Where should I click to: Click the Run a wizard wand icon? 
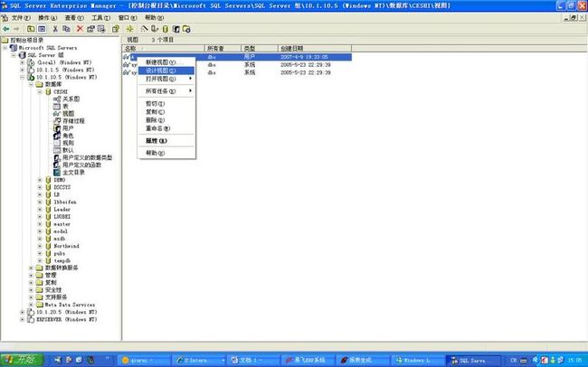[145, 29]
